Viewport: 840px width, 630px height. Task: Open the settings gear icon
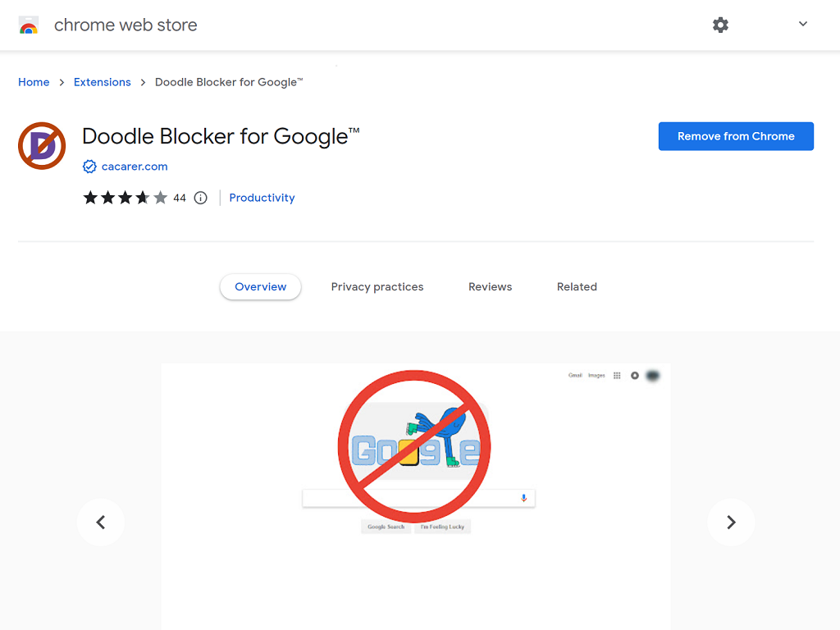click(x=720, y=25)
